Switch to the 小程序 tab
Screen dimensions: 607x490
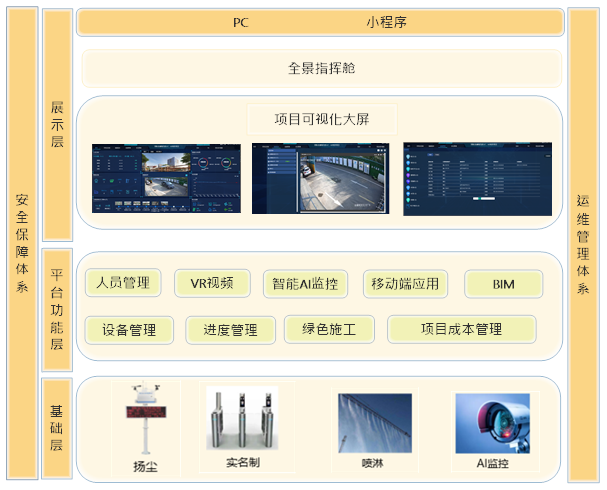tap(386, 22)
